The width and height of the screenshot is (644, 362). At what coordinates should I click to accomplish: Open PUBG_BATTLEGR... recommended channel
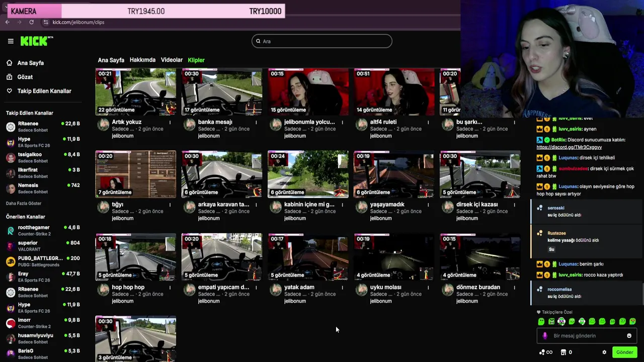pos(43,261)
